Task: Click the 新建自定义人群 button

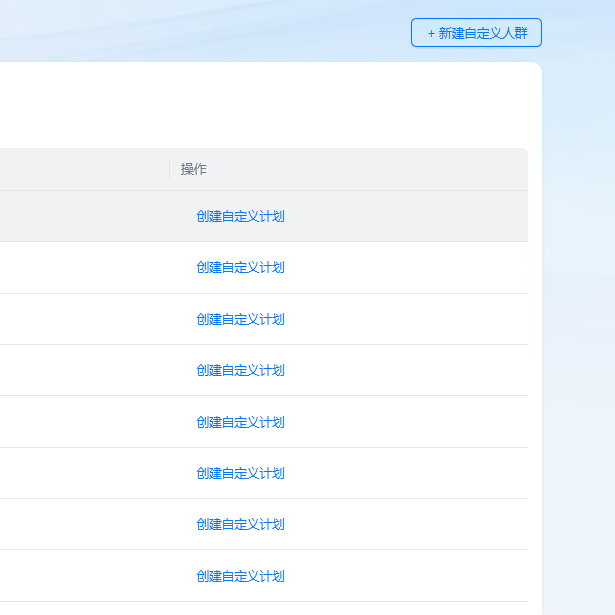Action: tap(476, 33)
